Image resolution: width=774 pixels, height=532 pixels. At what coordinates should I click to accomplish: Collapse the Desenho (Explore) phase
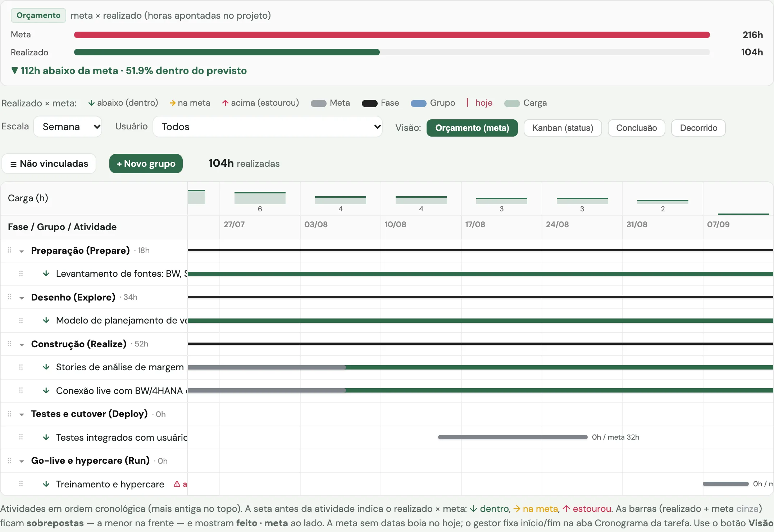point(22,298)
